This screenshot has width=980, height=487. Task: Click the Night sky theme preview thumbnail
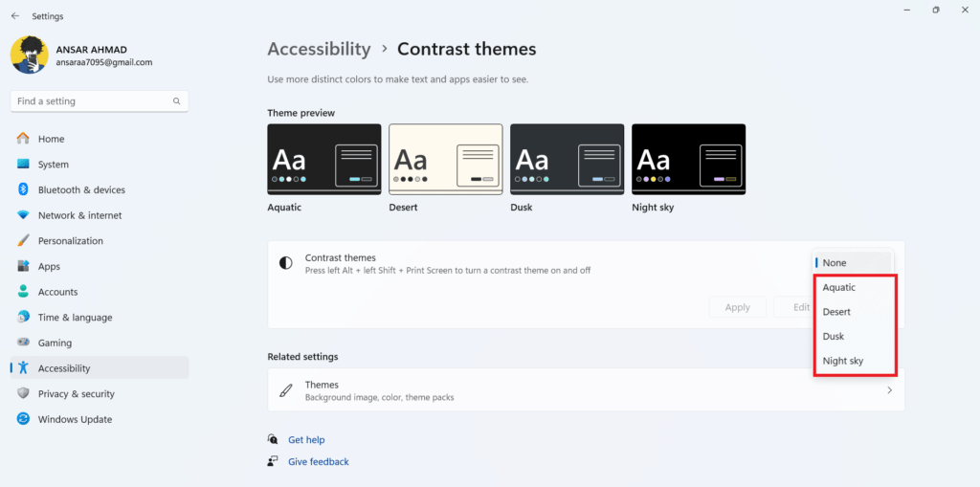[x=688, y=160]
